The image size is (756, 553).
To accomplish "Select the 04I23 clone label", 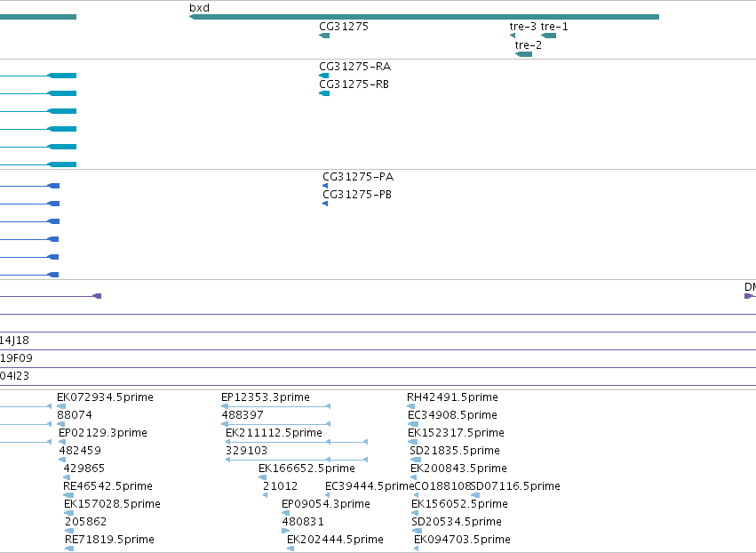I will (x=14, y=376).
